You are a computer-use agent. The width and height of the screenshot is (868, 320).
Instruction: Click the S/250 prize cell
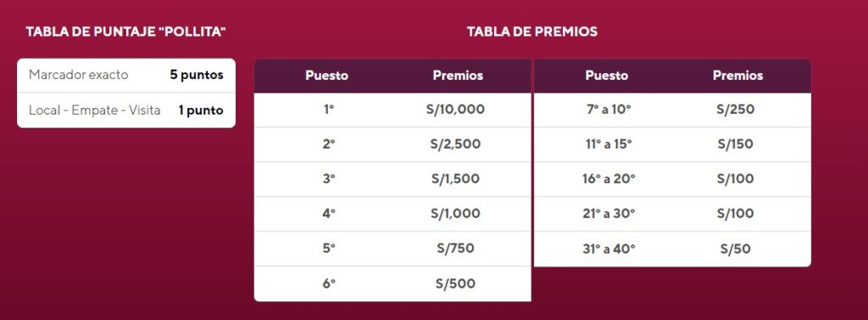pyautogui.click(x=736, y=109)
